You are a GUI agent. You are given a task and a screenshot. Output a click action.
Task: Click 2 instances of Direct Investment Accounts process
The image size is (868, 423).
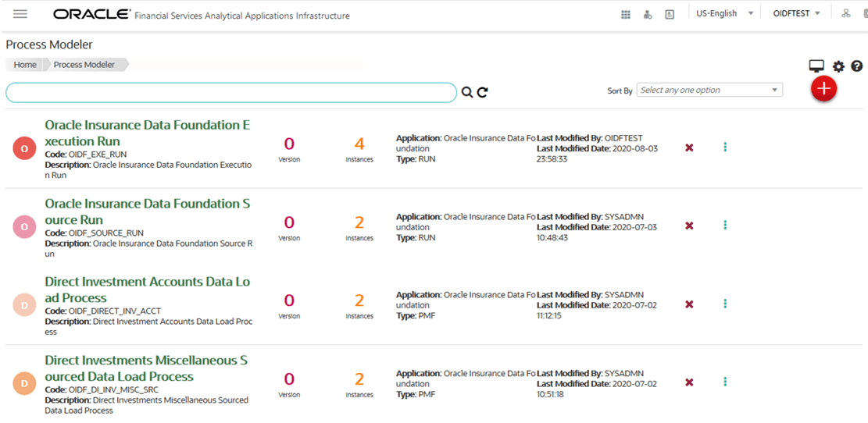point(359,300)
